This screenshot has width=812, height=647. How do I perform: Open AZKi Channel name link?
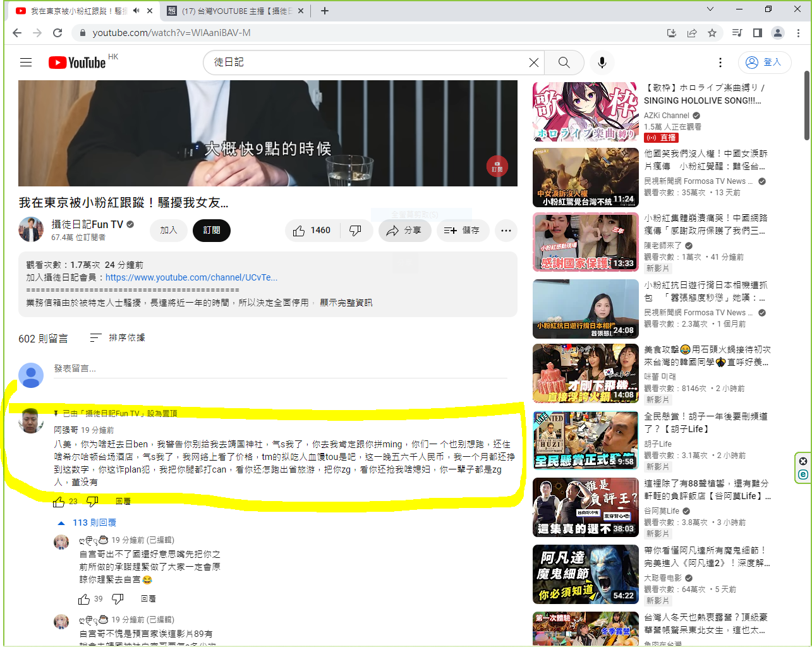(667, 116)
